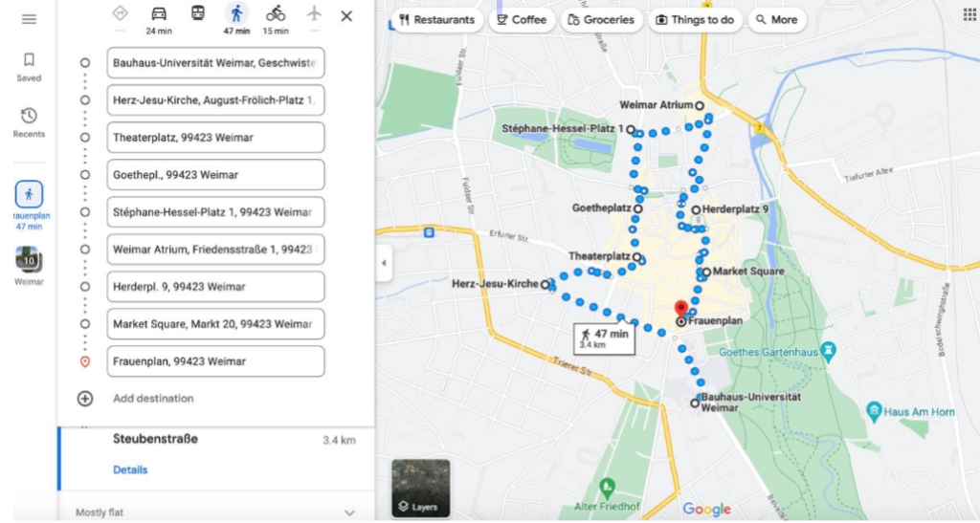Click the Goetheplatz waypoint marker on map

pos(638,209)
